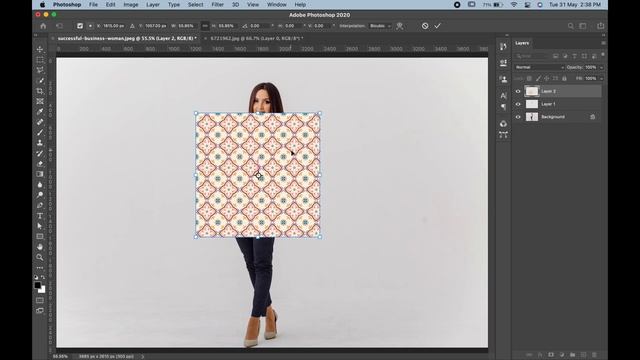Select the Brush tool

coord(40,133)
